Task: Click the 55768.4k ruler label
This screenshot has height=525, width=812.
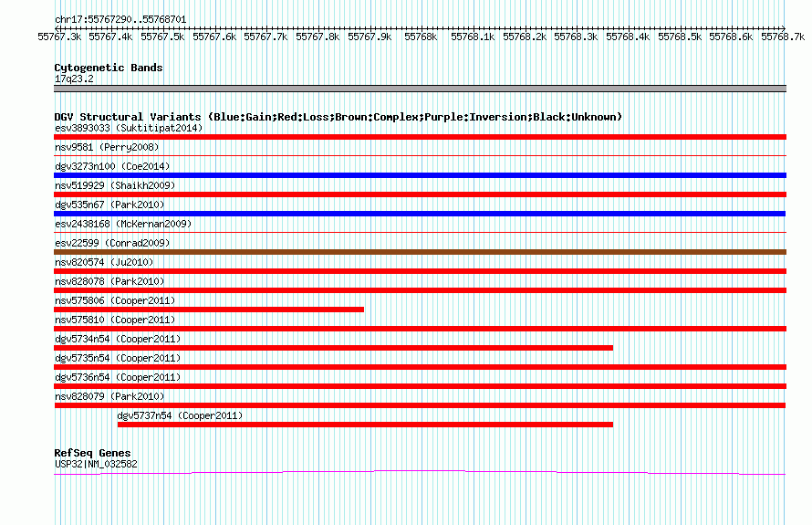Action: click(x=628, y=37)
